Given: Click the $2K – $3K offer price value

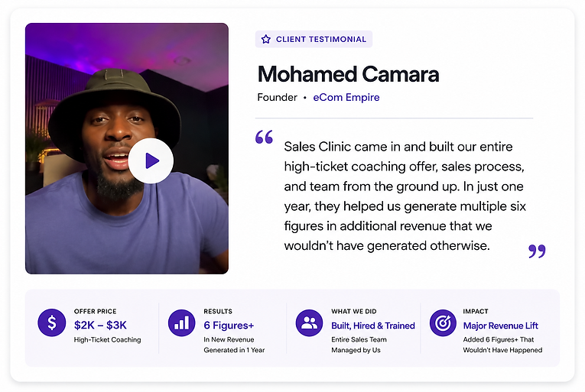Looking at the screenshot, I should [100, 326].
